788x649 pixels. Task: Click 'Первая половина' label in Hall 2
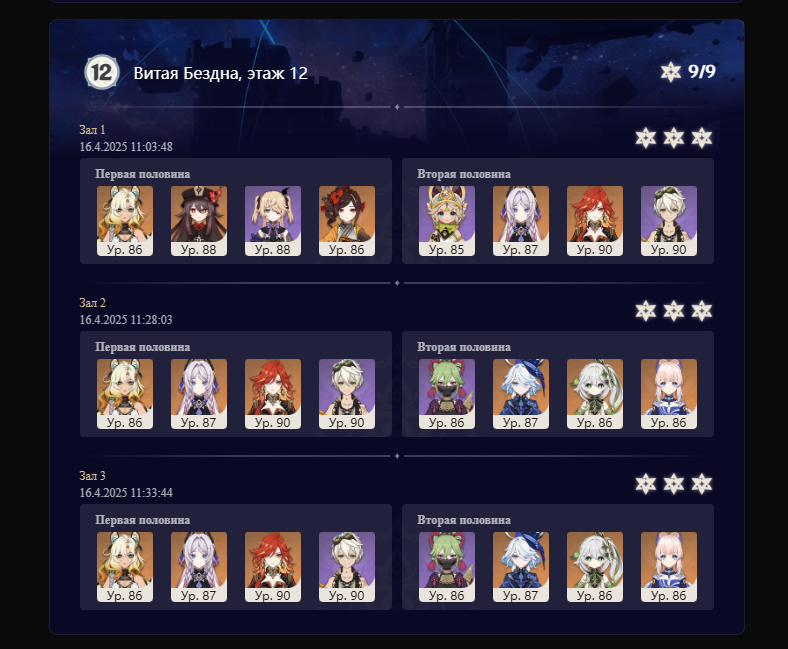pyautogui.click(x=143, y=347)
